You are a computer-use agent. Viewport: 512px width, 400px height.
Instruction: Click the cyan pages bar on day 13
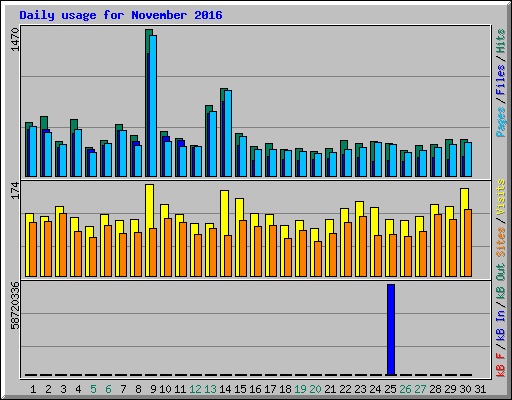(x=213, y=144)
